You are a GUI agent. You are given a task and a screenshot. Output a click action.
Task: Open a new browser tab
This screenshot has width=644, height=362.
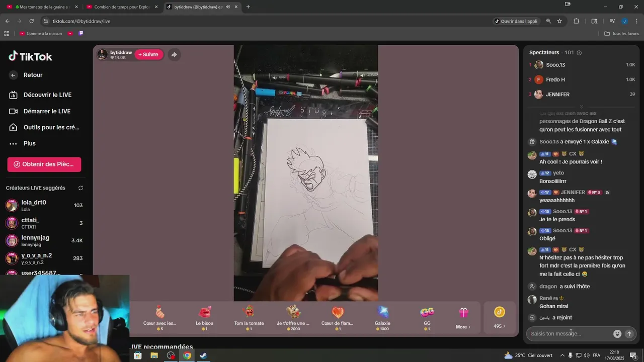(x=248, y=7)
